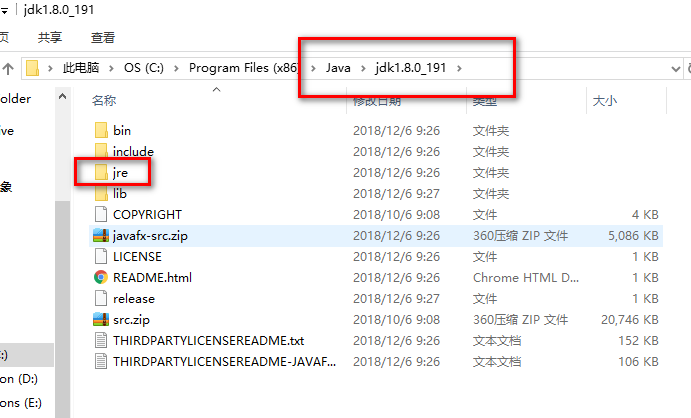Image resolution: width=691 pixels, height=418 pixels.
Task: Select the lib folder name
Action: (x=120, y=193)
